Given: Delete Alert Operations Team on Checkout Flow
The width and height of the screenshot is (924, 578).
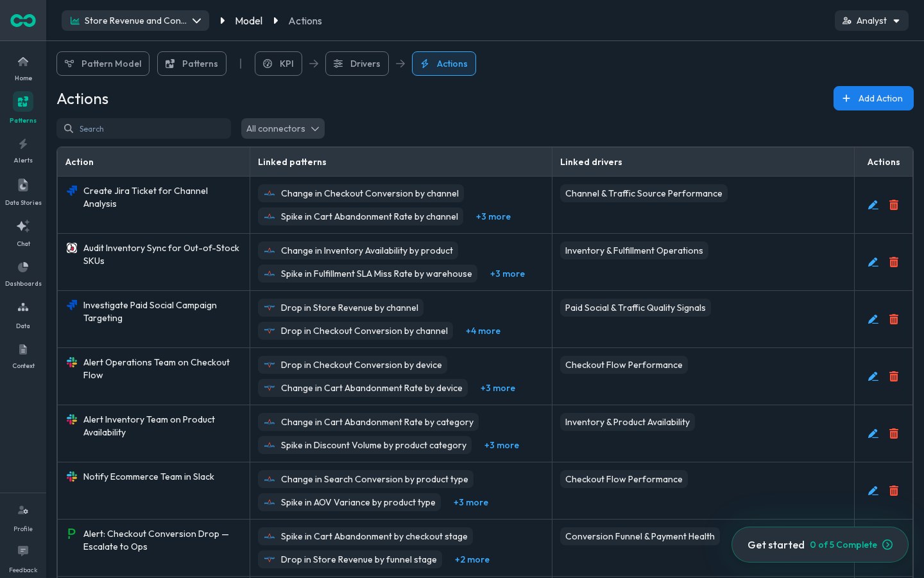Looking at the screenshot, I should 894,376.
